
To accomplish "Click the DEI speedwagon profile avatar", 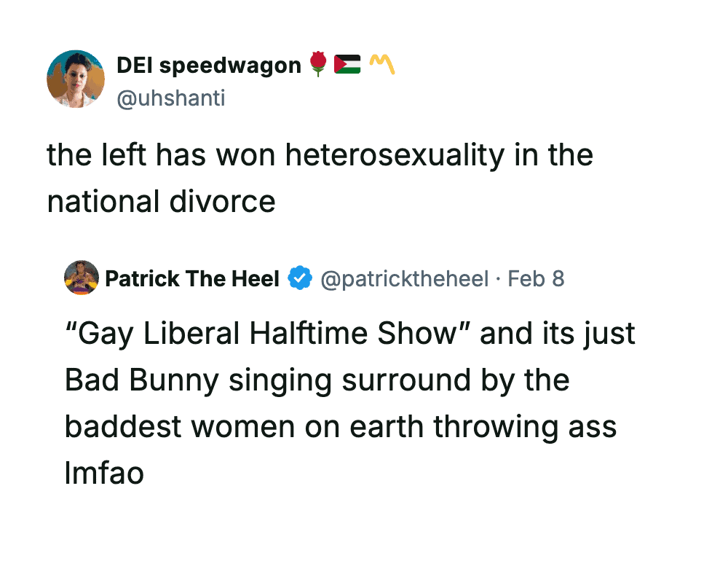I will tap(76, 79).
